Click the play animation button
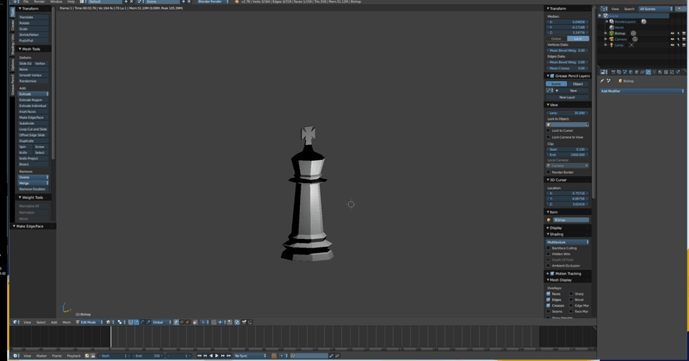This screenshot has height=361, width=689. (x=217, y=356)
